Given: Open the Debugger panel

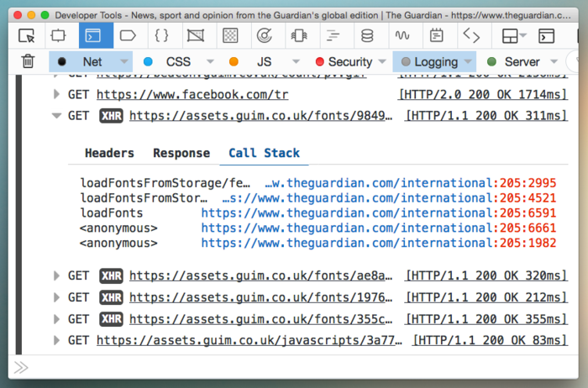Looking at the screenshot, I should pos(128,35).
